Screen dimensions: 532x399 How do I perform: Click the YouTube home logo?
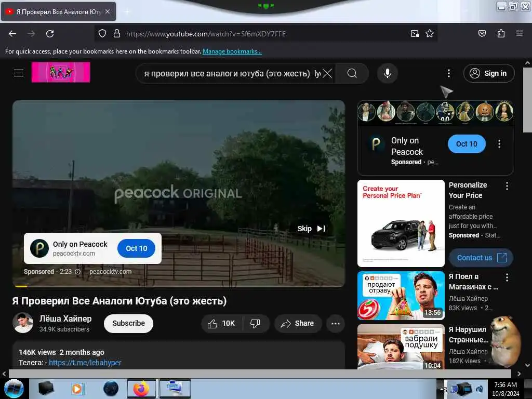point(61,72)
